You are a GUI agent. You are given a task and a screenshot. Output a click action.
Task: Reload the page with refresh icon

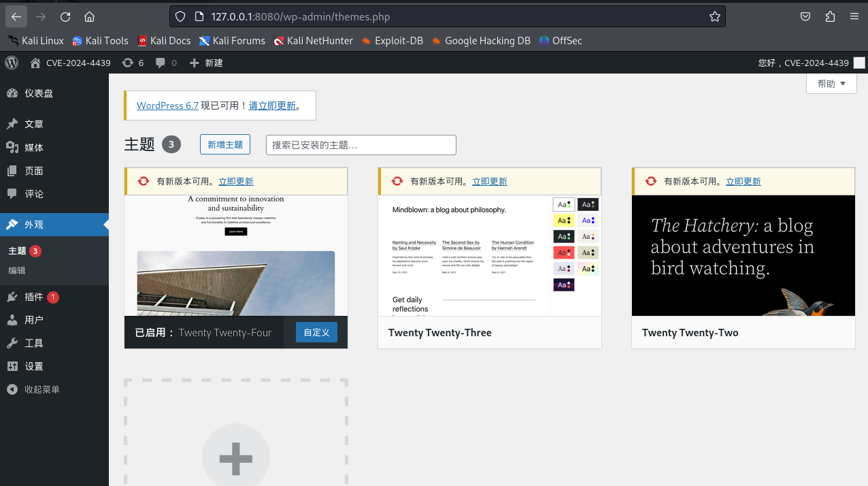tap(65, 16)
